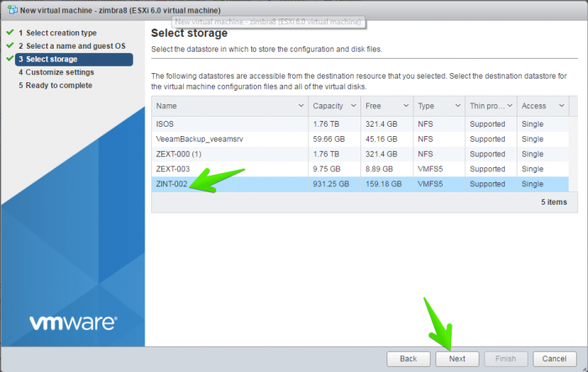Select the ISOS datastore row
Image resolution: width=588 pixels, height=372 pixels.
[x=360, y=124]
